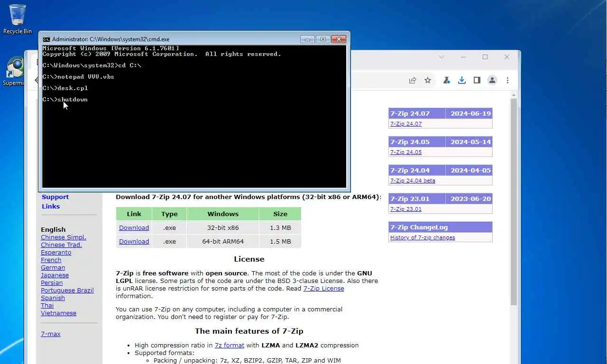Click the 'desk.cpl' line in cmd

(65, 88)
